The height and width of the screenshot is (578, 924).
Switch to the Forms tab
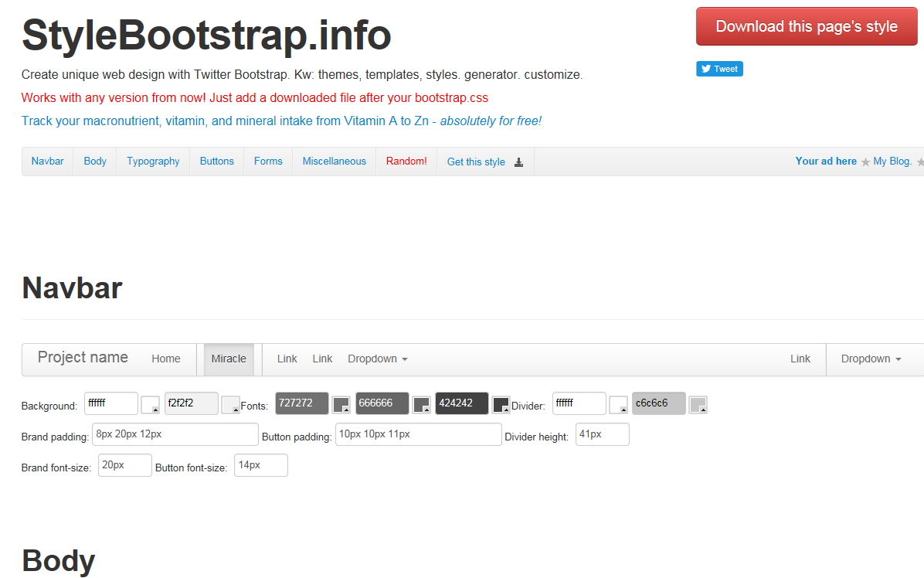(268, 161)
